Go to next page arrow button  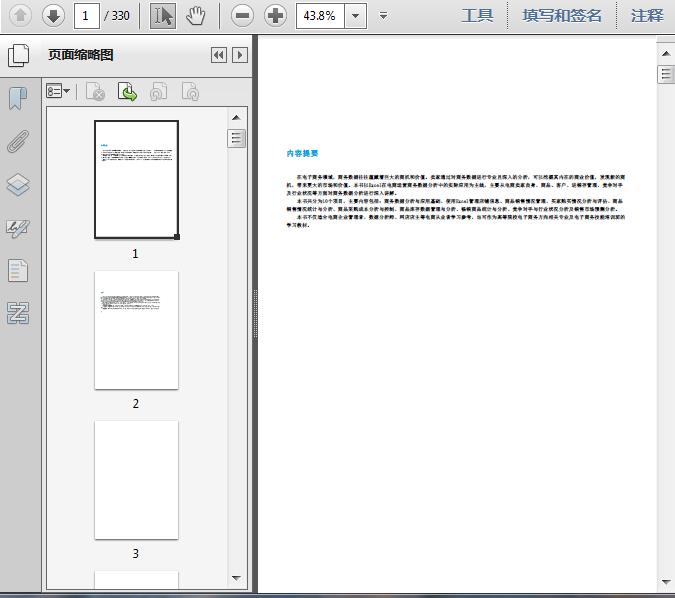pos(53,16)
